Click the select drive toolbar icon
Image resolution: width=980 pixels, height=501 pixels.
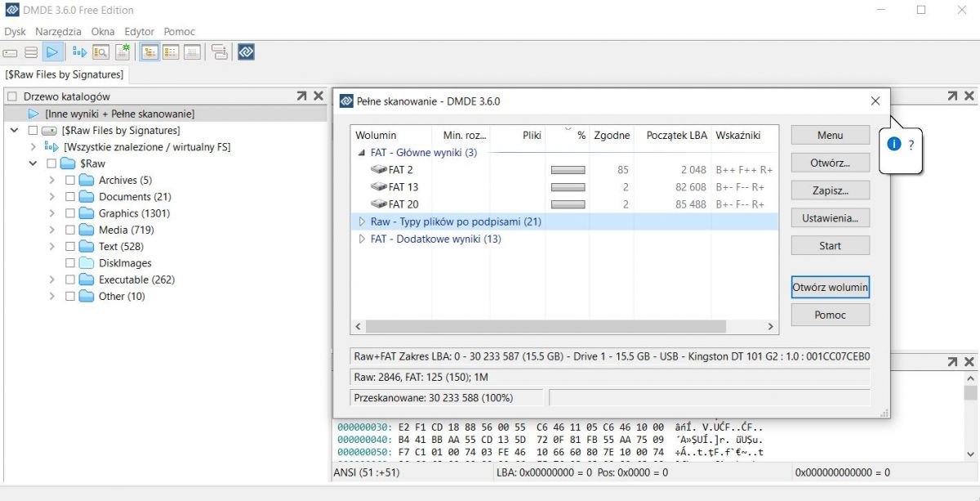tap(11, 52)
